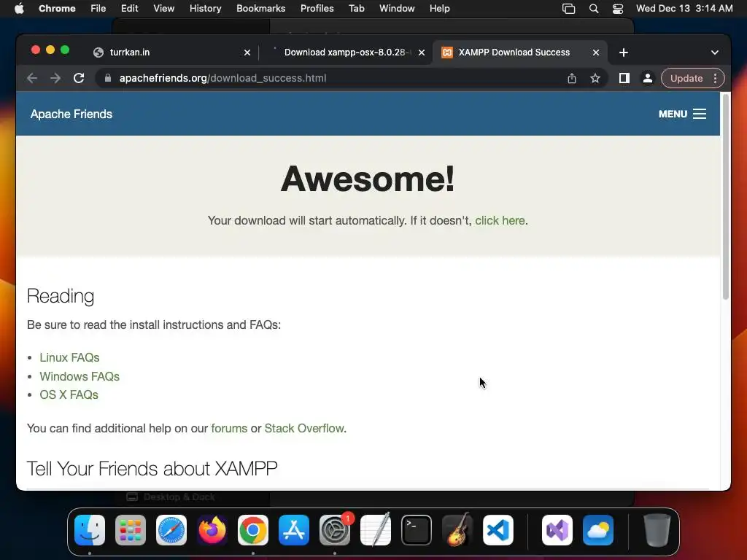This screenshot has width=747, height=560.
Task: Open the Help menu
Action: point(439,9)
